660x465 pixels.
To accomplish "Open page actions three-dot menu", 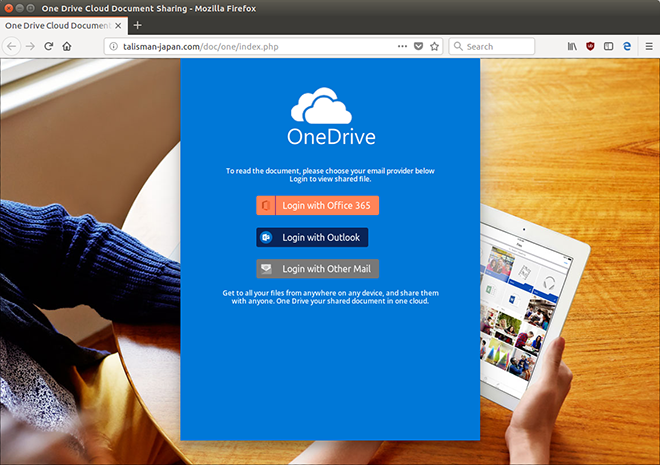I will (402, 46).
